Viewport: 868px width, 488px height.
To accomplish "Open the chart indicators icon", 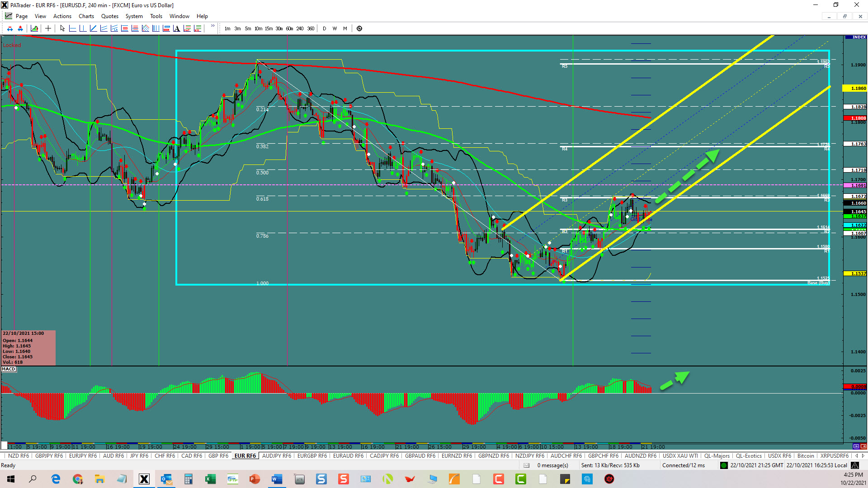I will tap(34, 28).
